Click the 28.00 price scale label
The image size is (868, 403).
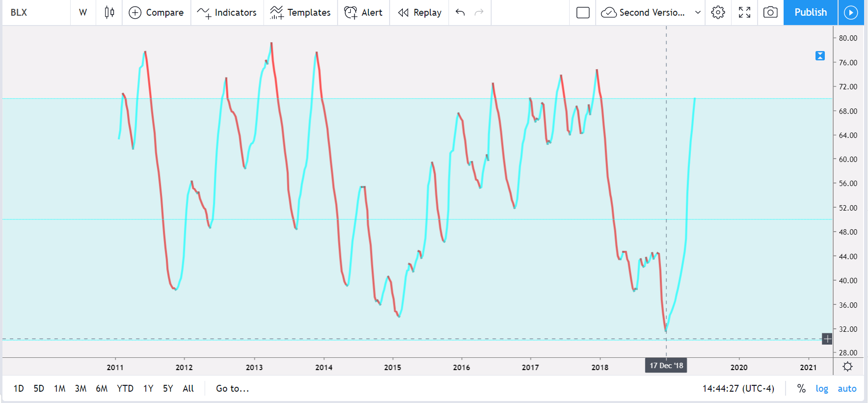pos(848,353)
